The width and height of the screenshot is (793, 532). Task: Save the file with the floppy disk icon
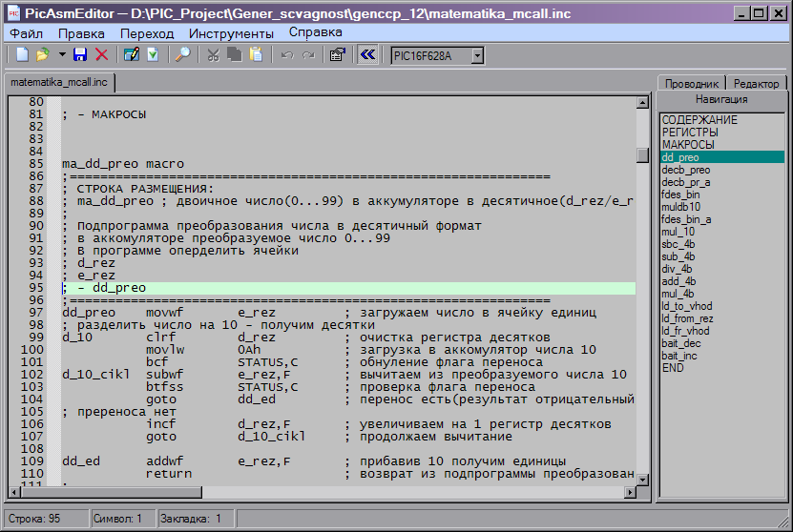click(80, 54)
